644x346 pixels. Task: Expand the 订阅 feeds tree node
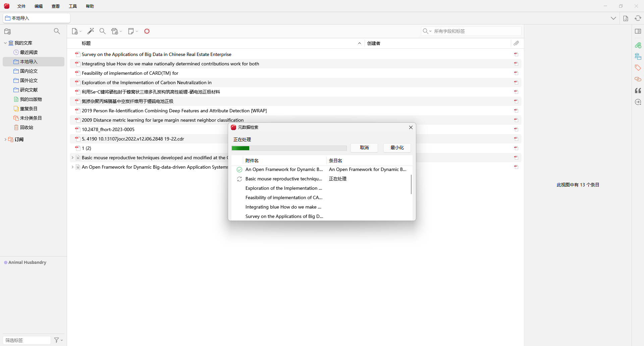(5, 139)
